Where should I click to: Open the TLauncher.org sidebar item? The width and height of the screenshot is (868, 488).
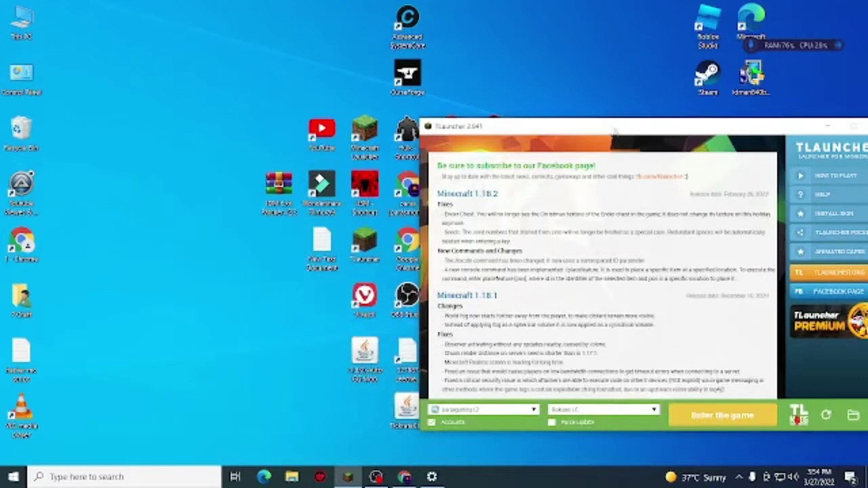(x=829, y=272)
